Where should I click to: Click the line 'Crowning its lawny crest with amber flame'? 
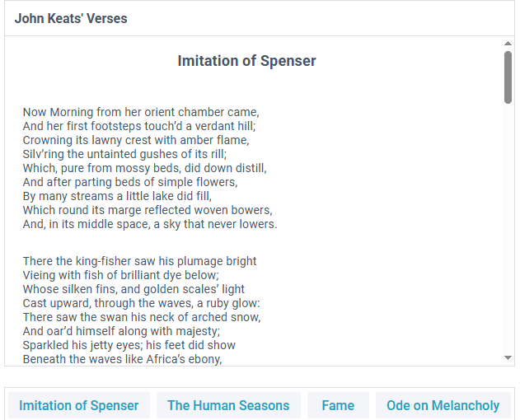(x=136, y=140)
